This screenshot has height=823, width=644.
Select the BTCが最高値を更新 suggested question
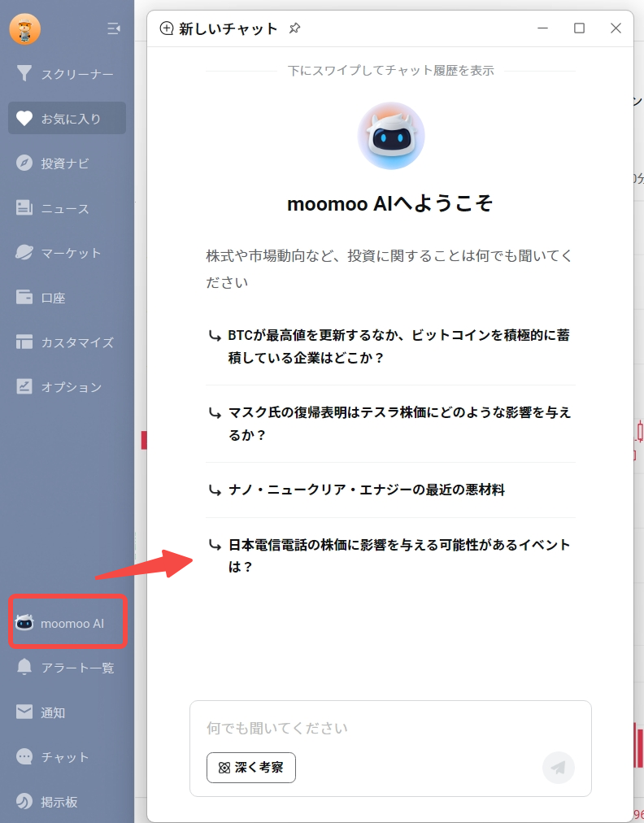(x=390, y=346)
